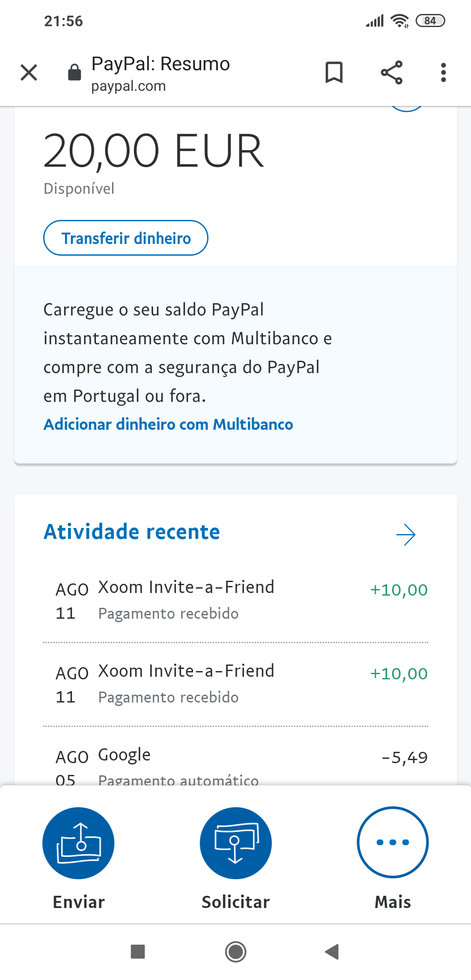Tap the paypal.com address text
This screenshot has height=980, width=471.
(129, 86)
